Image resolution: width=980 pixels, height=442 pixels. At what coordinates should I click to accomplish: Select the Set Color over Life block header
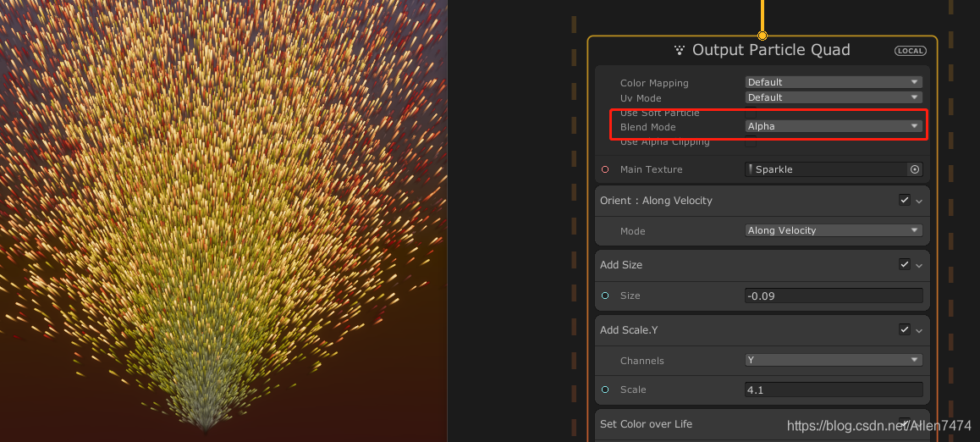pos(646,424)
